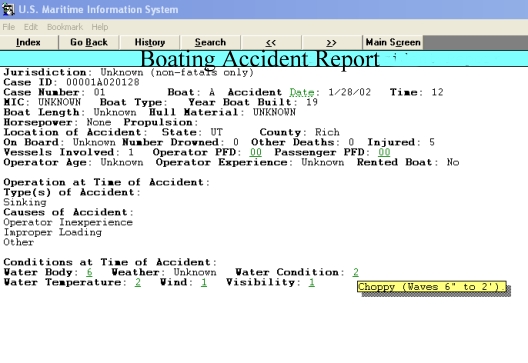Click the Wind 1 link

coord(204,282)
